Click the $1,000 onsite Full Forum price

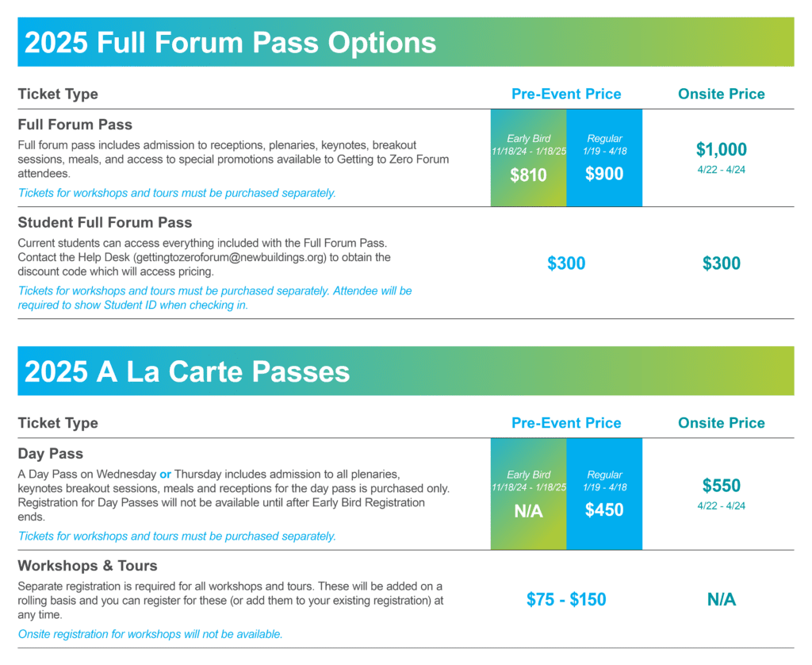721,149
